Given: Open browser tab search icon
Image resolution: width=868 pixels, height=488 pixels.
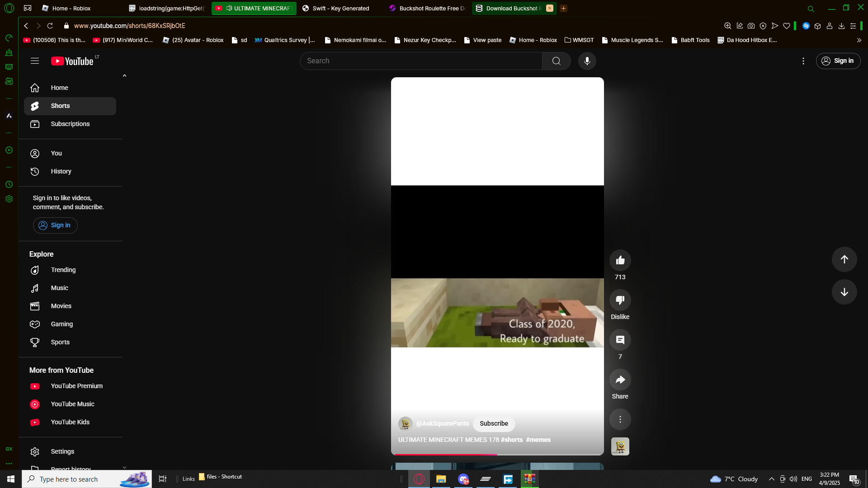Looking at the screenshot, I should pyautogui.click(x=811, y=9).
